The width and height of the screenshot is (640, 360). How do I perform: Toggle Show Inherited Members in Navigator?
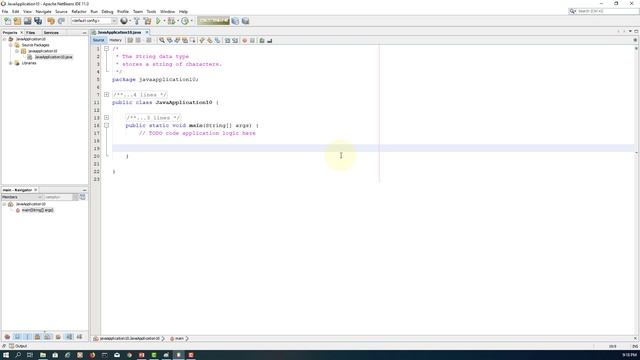pos(7,337)
